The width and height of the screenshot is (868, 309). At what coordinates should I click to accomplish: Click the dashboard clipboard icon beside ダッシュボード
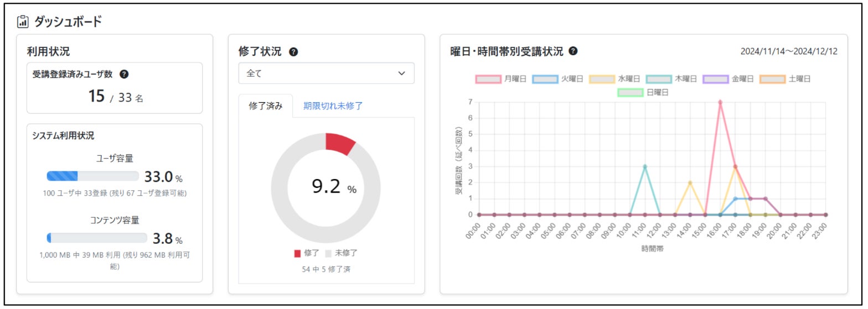23,22
